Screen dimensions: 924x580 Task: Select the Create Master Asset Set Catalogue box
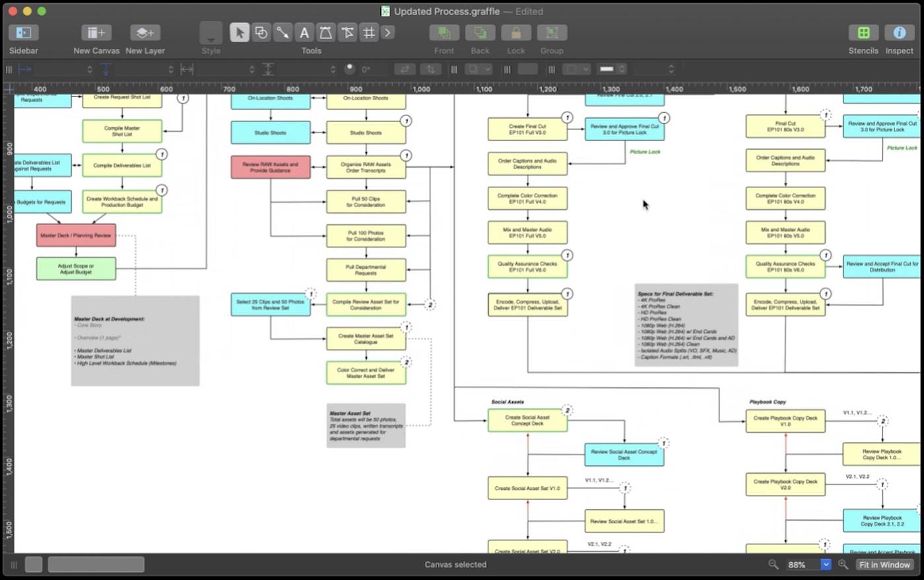366,339
